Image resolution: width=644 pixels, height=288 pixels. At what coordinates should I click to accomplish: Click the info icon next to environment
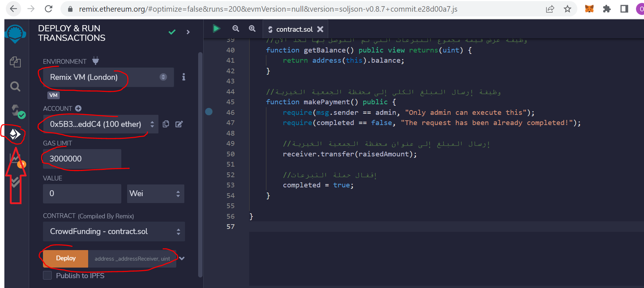pos(184,77)
